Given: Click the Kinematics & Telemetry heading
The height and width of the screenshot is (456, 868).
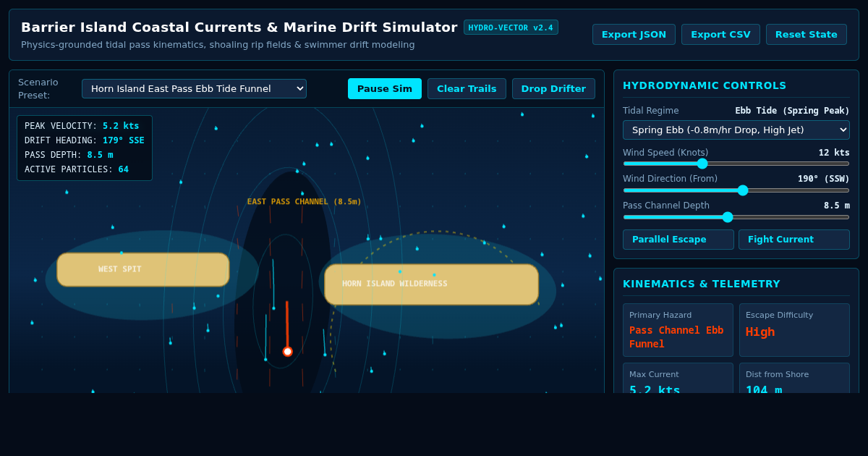Looking at the screenshot, I should point(702,284).
